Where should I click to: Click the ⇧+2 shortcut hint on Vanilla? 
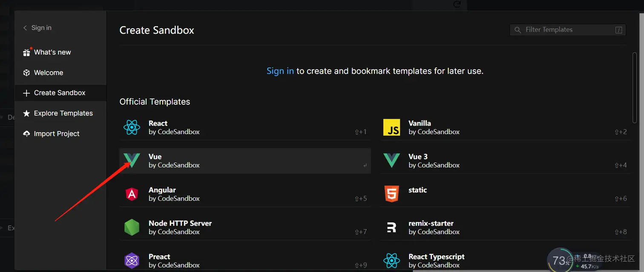click(621, 132)
